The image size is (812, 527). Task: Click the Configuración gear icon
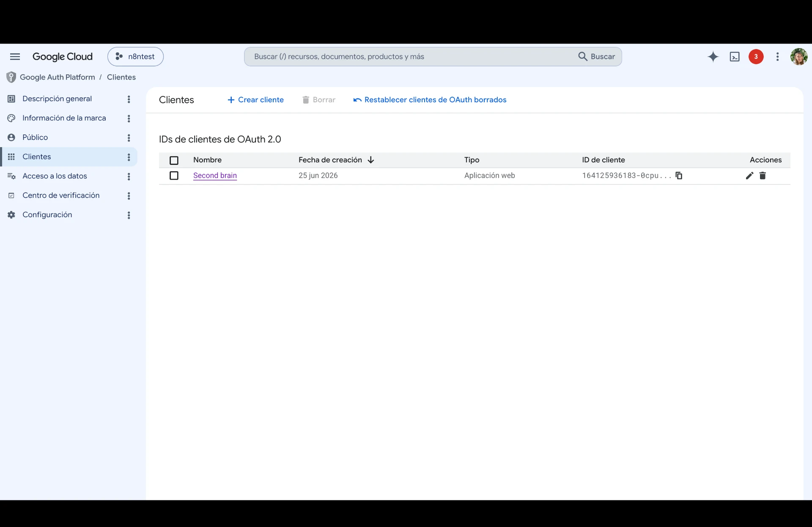pos(11,215)
